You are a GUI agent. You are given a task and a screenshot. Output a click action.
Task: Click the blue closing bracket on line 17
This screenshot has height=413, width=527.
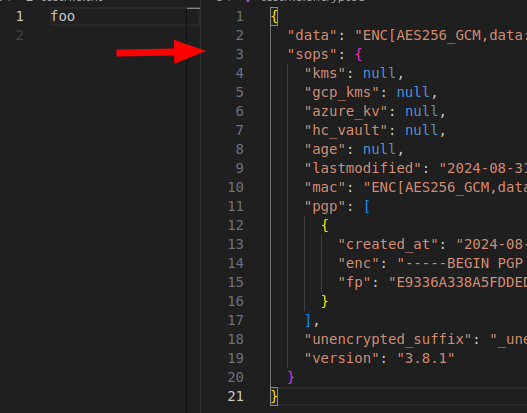coord(308,320)
